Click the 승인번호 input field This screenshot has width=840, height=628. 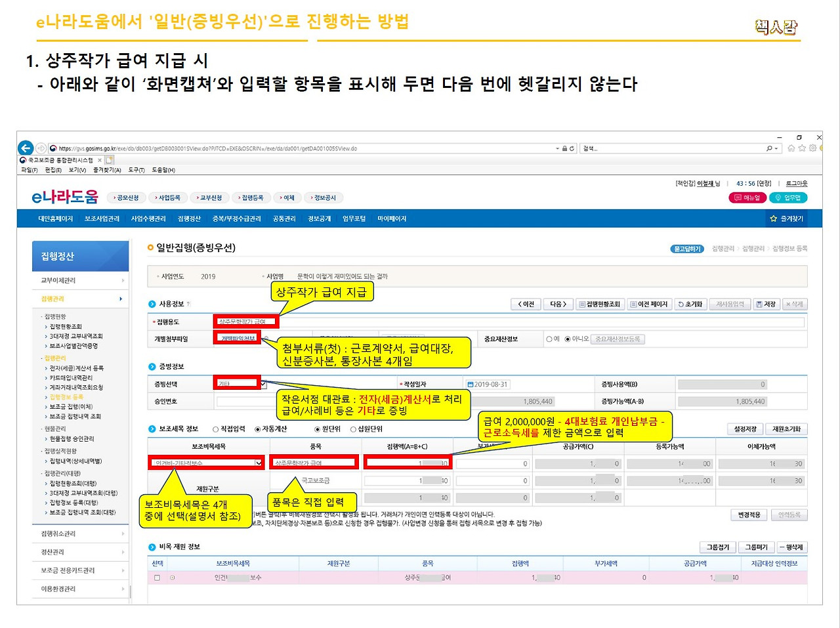pos(246,402)
